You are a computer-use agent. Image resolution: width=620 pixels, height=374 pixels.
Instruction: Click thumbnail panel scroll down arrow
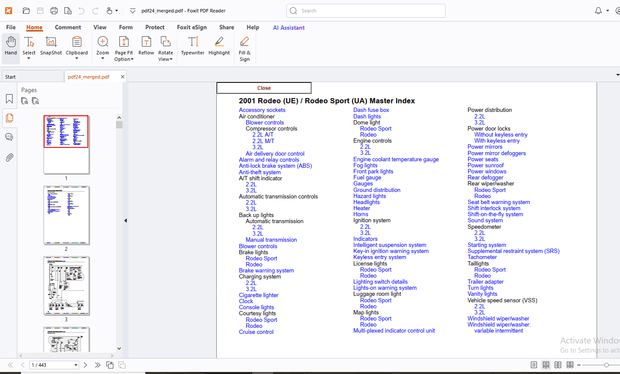tap(119, 349)
